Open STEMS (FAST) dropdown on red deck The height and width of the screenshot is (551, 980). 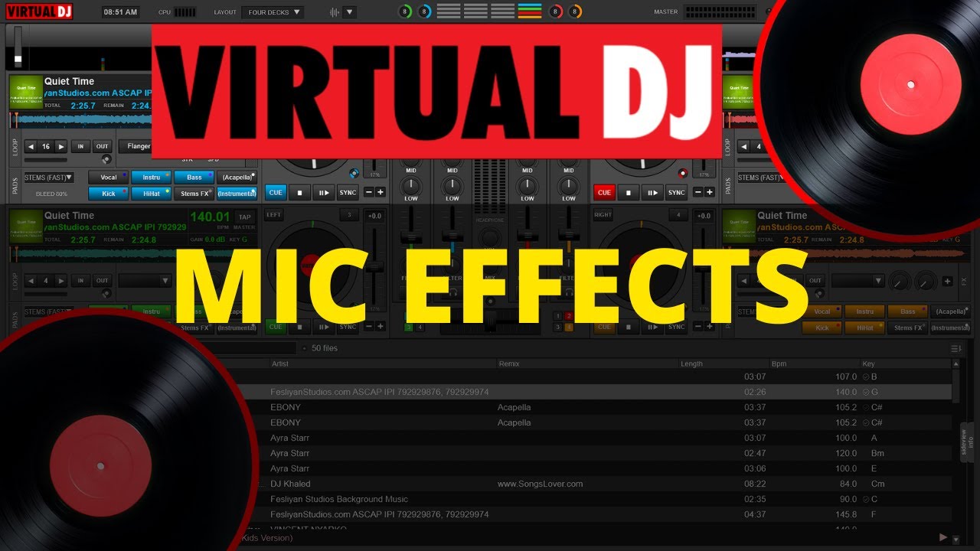click(762, 178)
